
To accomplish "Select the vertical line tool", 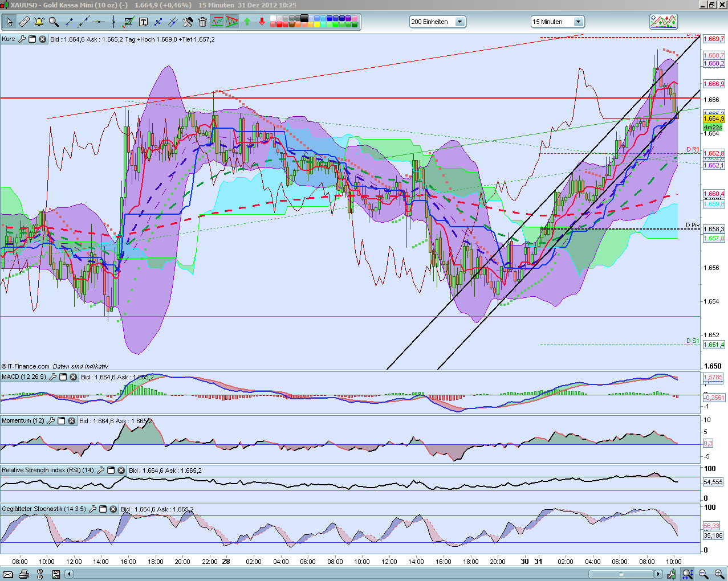I will click(x=113, y=22).
